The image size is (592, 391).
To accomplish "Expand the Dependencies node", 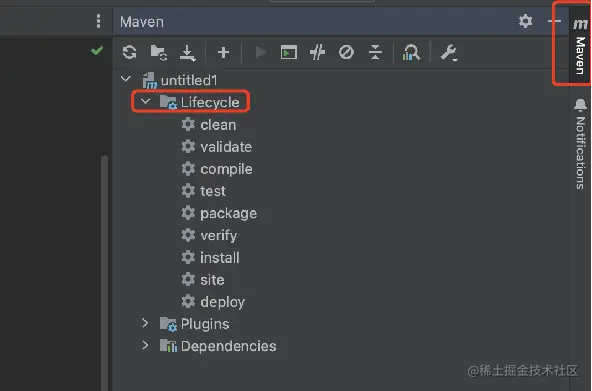I will pos(145,345).
